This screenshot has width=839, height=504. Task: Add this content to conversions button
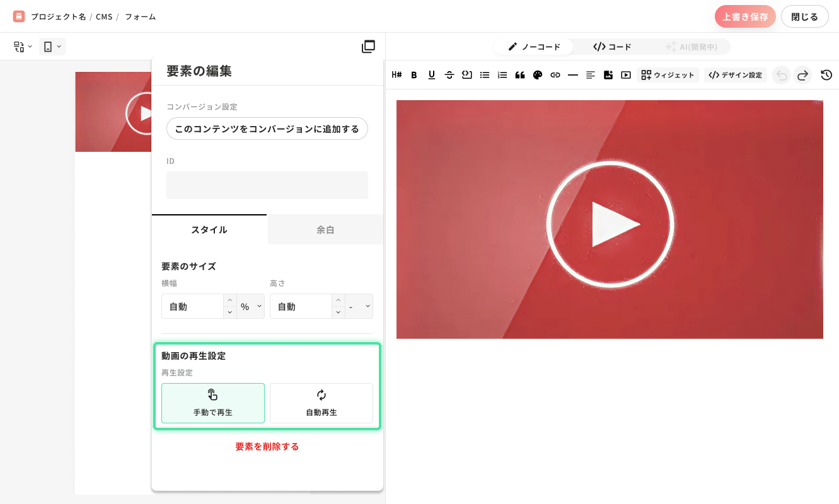[x=267, y=129]
